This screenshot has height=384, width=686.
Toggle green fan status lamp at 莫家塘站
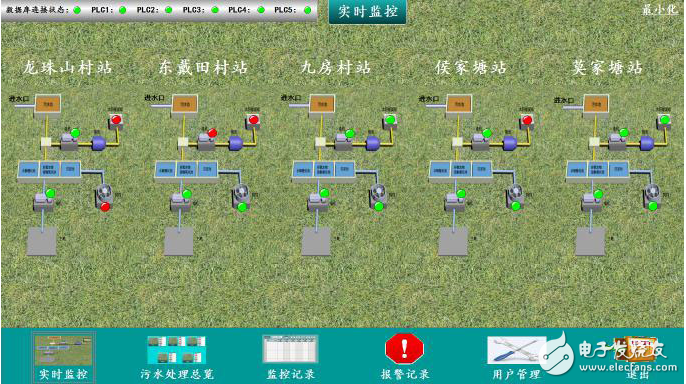pos(653,206)
